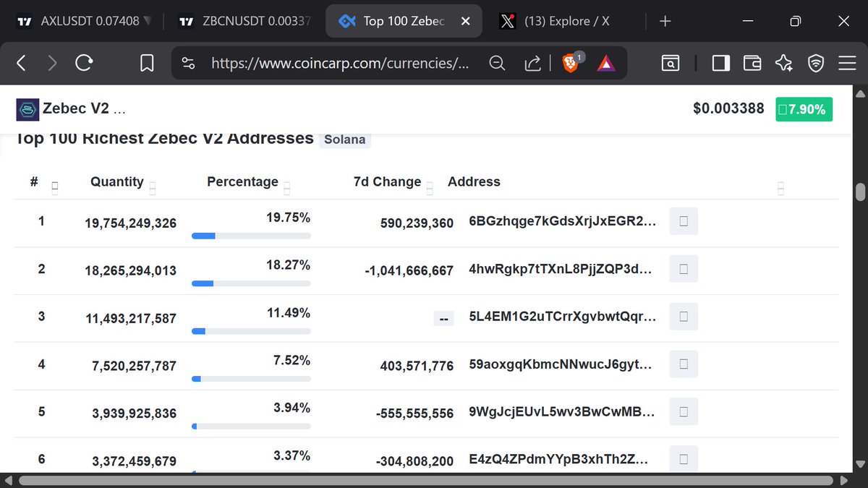
Task: Sort table by rank number column
Action: 56,189
